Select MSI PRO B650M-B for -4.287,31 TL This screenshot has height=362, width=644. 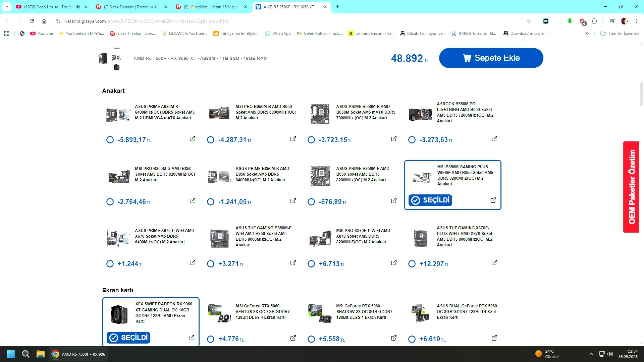click(211, 140)
